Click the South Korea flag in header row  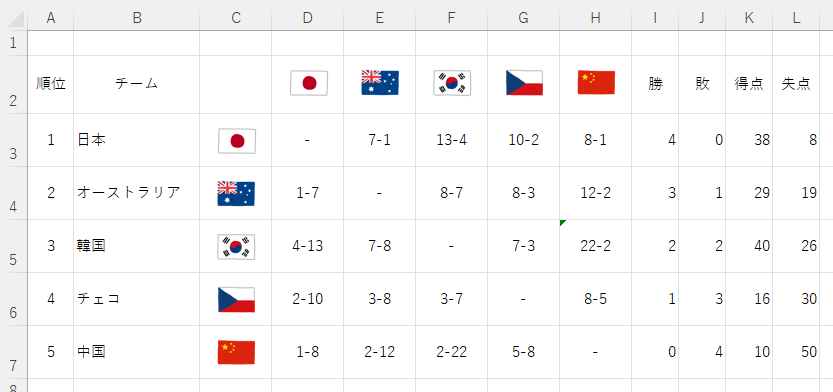pyautogui.click(x=452, y=83)
